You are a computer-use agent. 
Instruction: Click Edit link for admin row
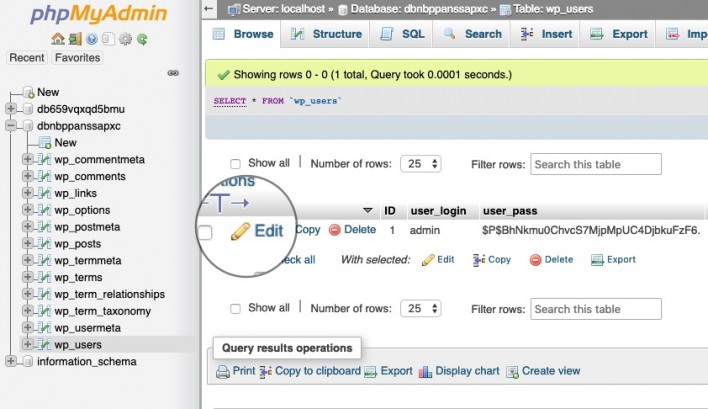(x=269, y=231)
